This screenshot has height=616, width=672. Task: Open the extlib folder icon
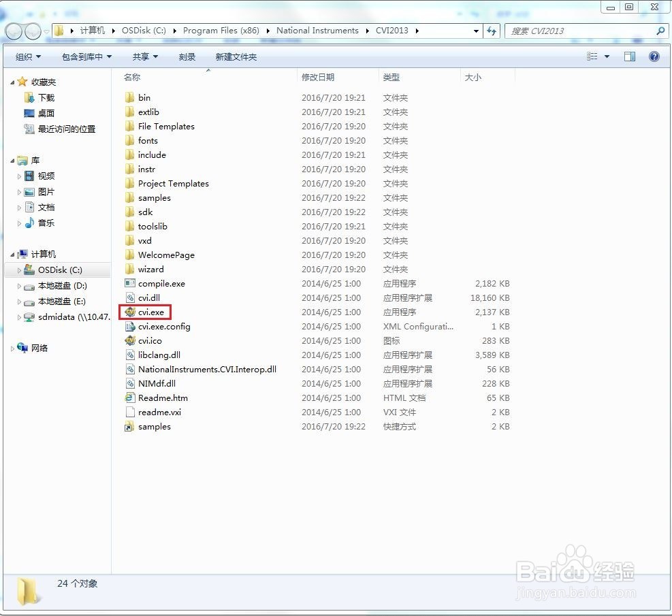130,112
